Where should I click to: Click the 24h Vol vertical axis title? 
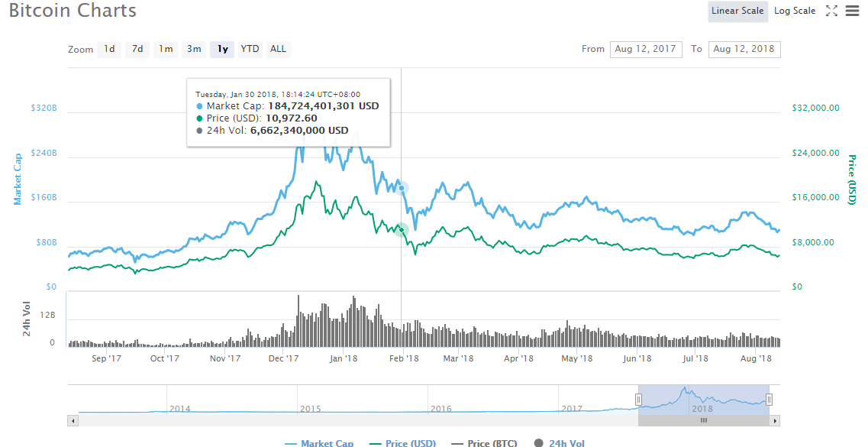tap(27, 319)
